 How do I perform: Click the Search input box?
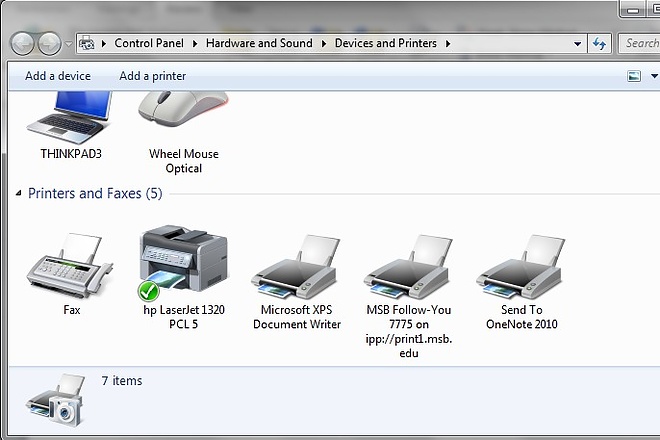click(x=639, y=43)
